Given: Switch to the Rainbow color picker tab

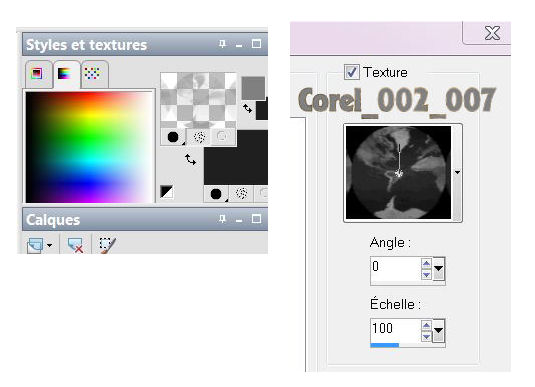Looking at the screenshot, I should (65, 73).
